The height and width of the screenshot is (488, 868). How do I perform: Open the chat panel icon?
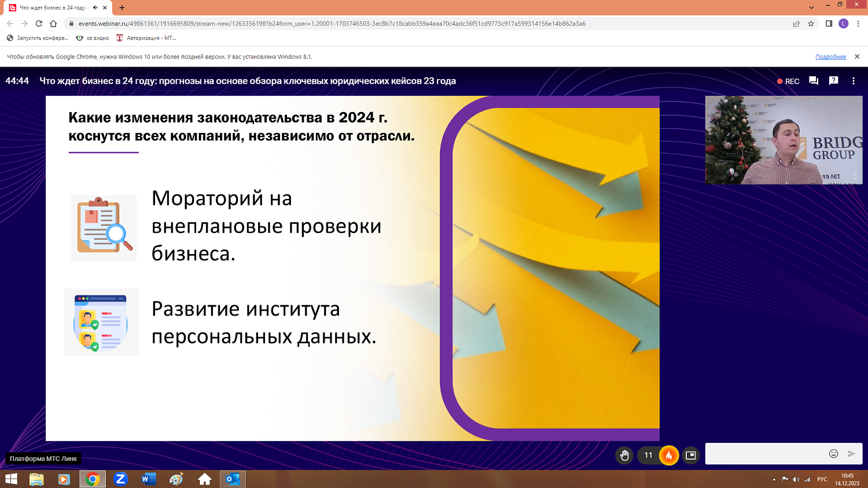point(814,81)
